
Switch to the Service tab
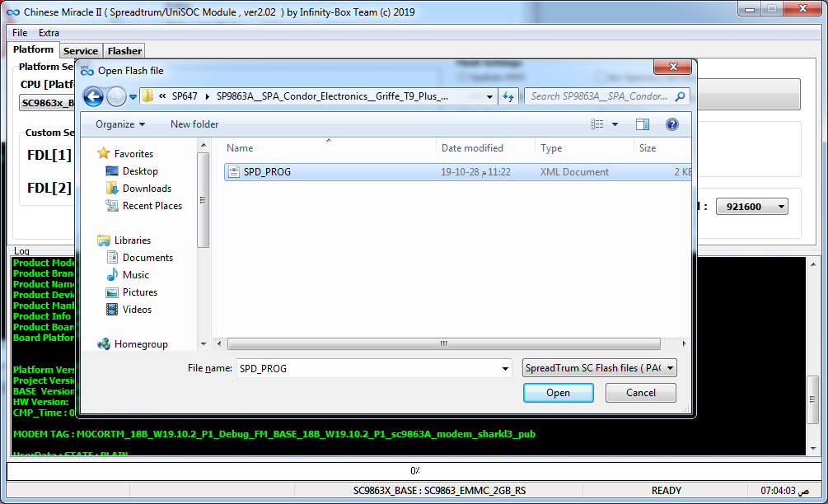pos(80,51)
